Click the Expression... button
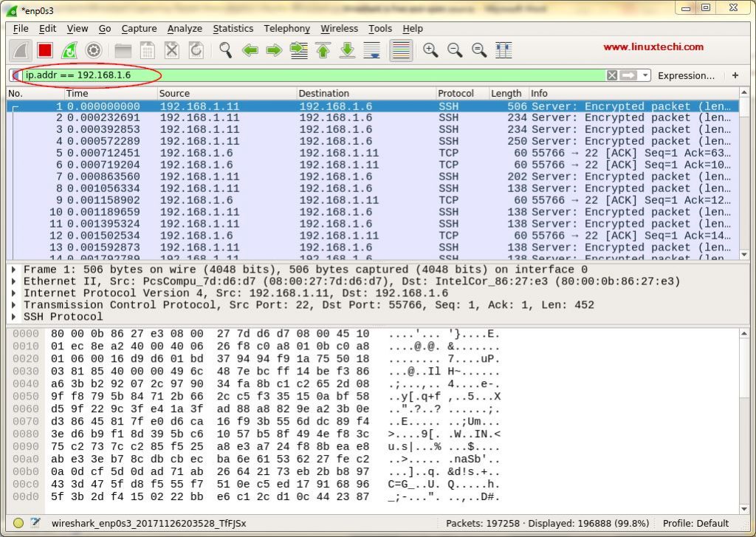 click(x=685, y=75)
